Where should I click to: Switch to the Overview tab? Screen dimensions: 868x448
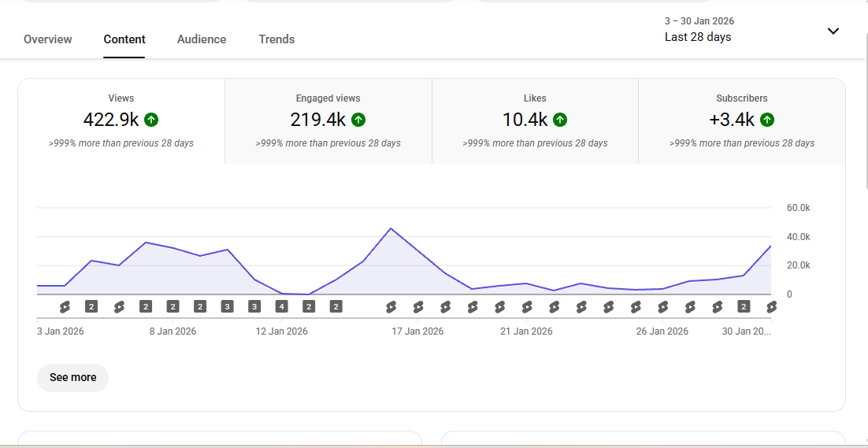click(x=48, y=39)
